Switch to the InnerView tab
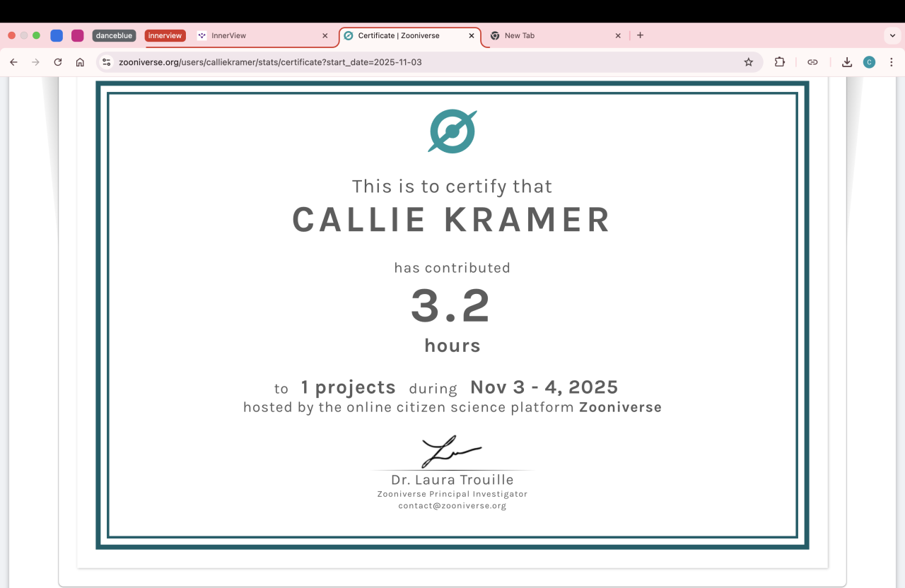This screenshot has height=588, width=905. point(263,35)
